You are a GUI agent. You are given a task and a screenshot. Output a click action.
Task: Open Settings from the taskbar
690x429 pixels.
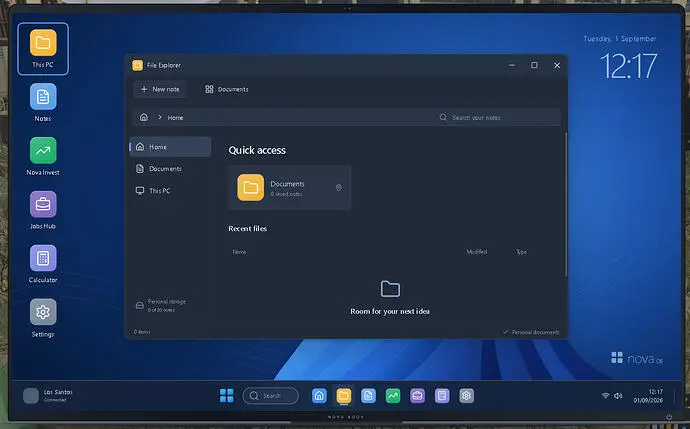coord(466,396)
